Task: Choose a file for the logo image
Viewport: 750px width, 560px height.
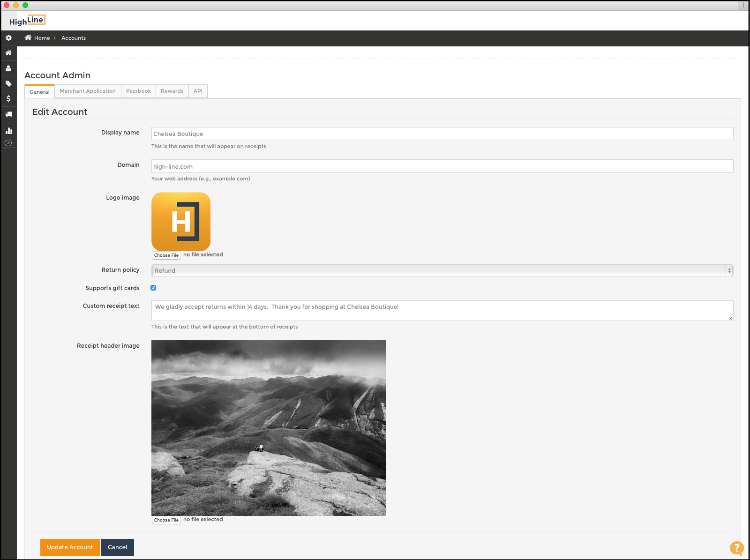Action: pos(166,255)
